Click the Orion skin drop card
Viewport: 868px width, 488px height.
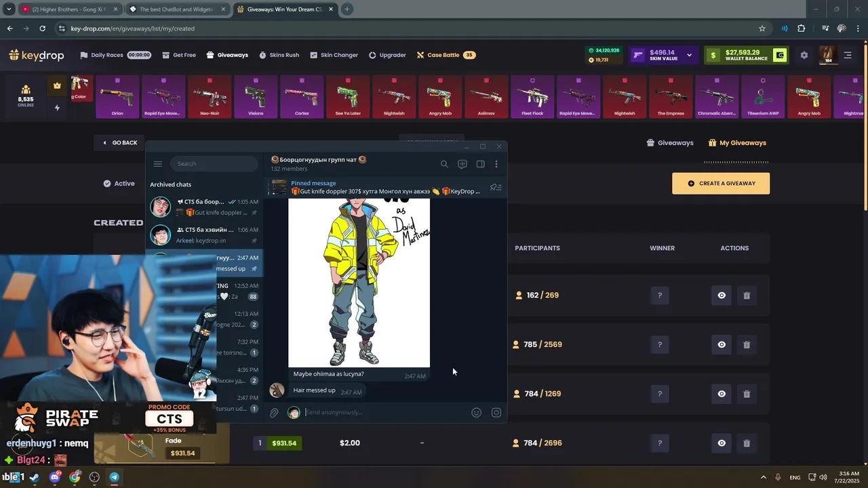coord(117,96)
